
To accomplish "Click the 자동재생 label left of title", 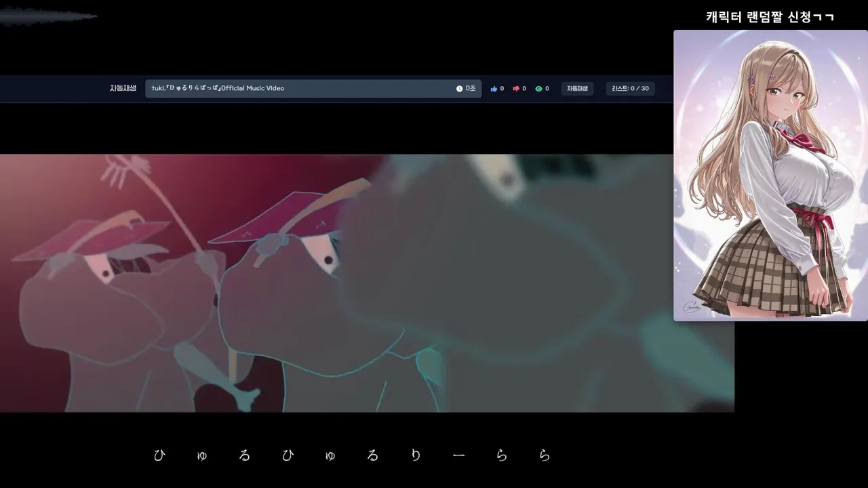I will click(123, 88).
